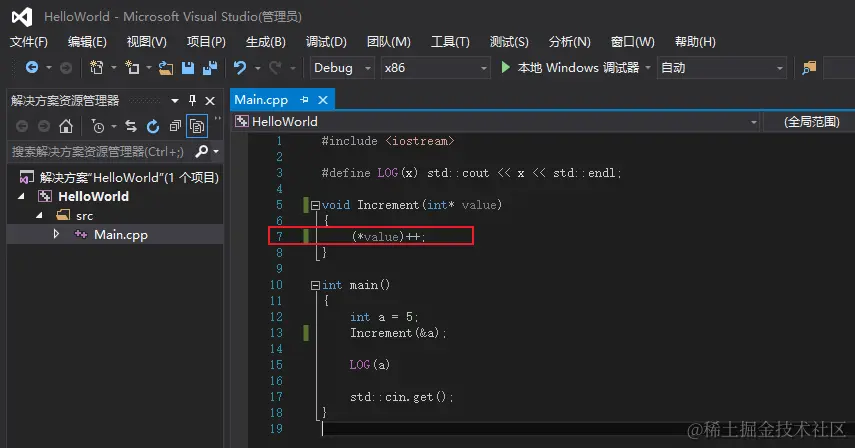The width and height of the screenshot is (855, 448).
Task: Expand the Main.cpp tree node
Action: point(56,234)
